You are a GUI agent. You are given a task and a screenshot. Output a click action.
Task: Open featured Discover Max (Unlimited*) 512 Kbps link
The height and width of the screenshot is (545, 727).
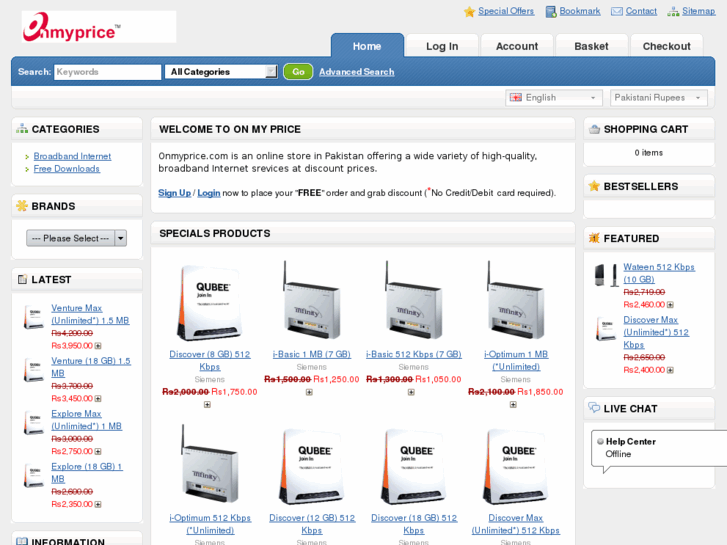656,333
